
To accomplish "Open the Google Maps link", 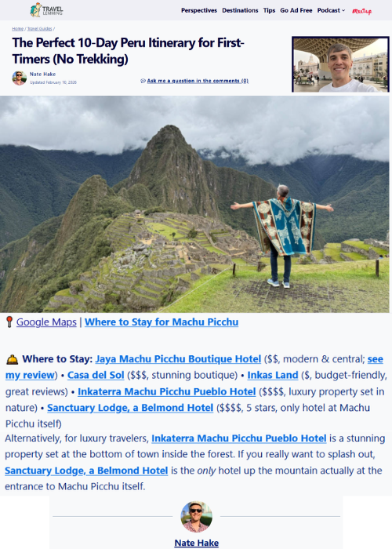I will (46, 322).
